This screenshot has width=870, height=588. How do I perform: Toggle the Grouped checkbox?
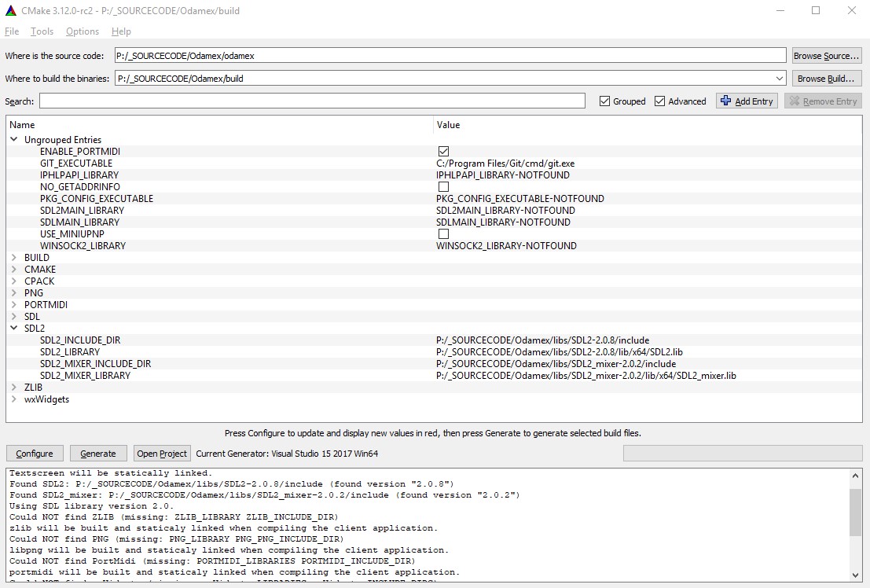point(605,101)
